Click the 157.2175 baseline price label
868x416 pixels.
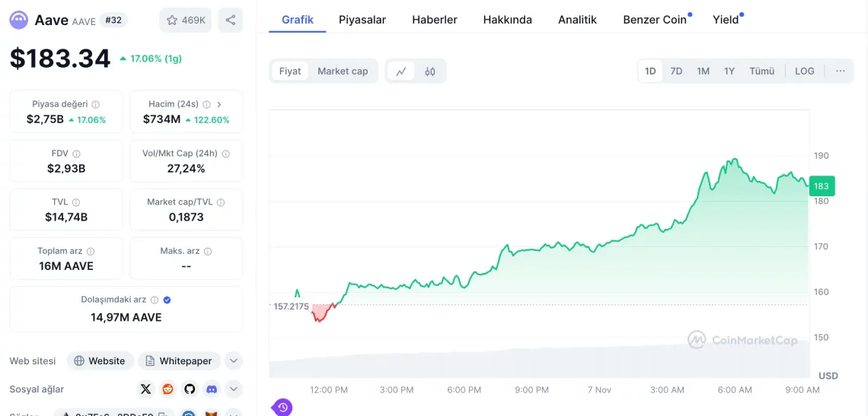(291, 306)
